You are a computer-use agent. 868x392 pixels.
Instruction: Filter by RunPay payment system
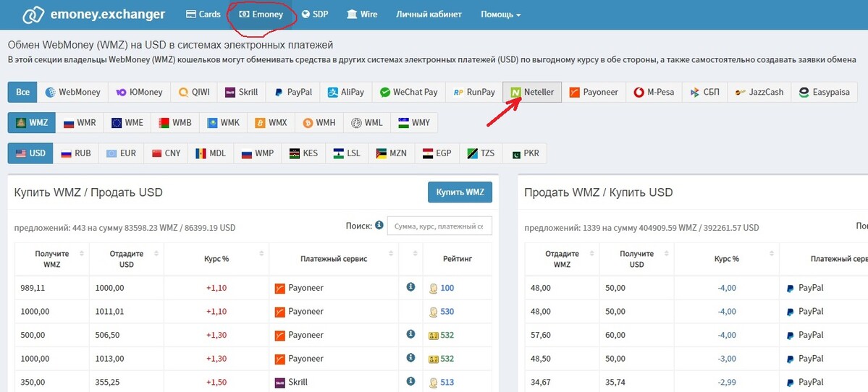pyautogui.click(x=474, y=93)
